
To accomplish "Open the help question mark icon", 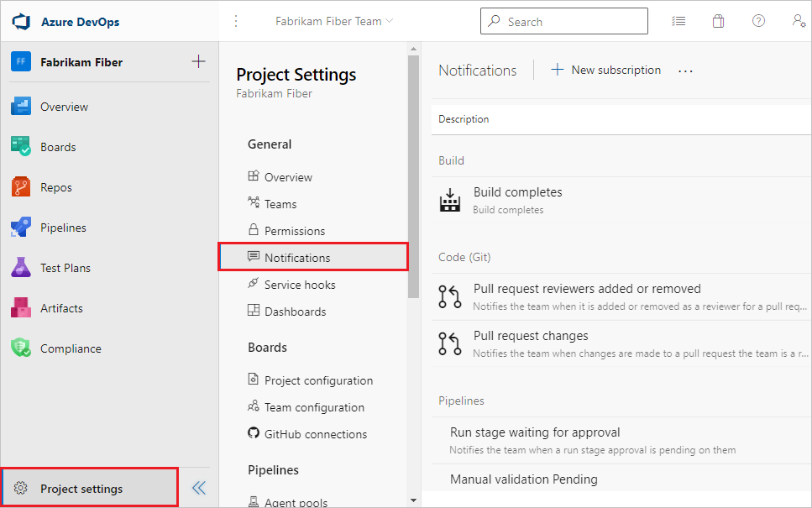I will point(758,20).
